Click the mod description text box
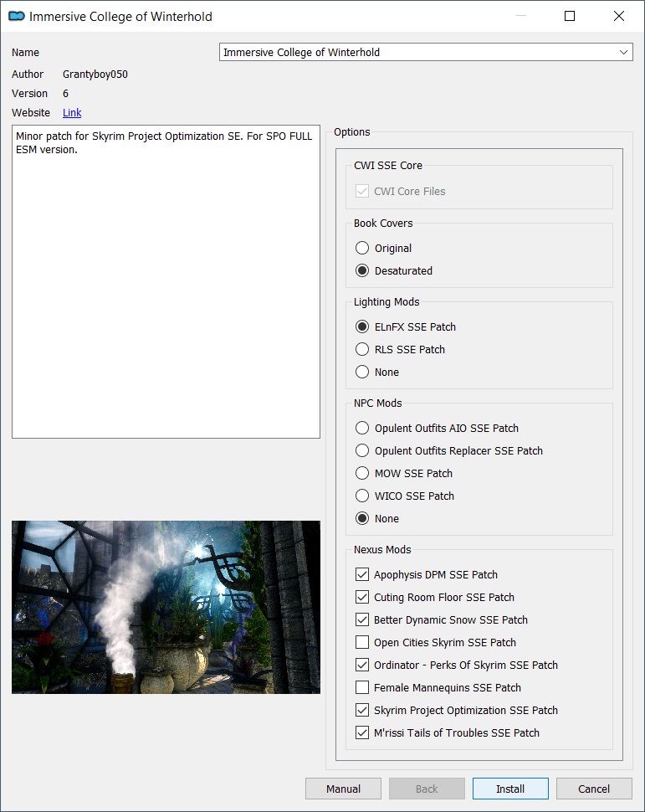Viewport: 645px width, 812px height. (x=166, y=282)
